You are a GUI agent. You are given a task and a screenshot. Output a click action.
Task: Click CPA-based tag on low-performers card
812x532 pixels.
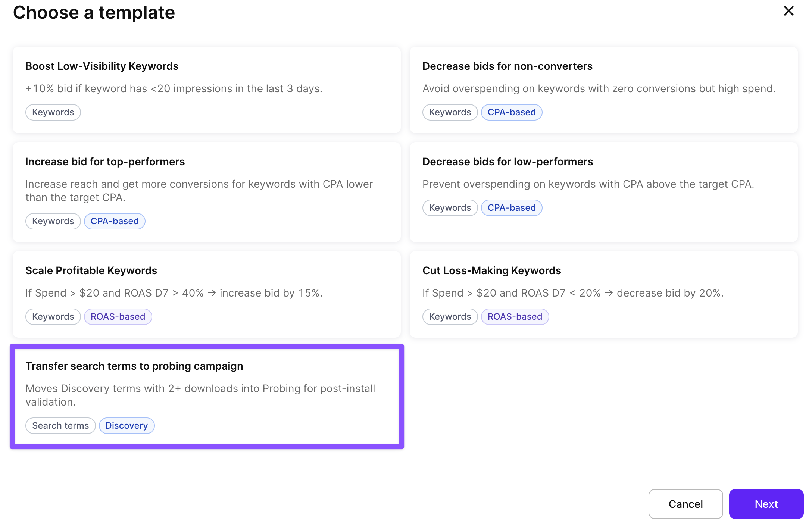tap(511, 208)
